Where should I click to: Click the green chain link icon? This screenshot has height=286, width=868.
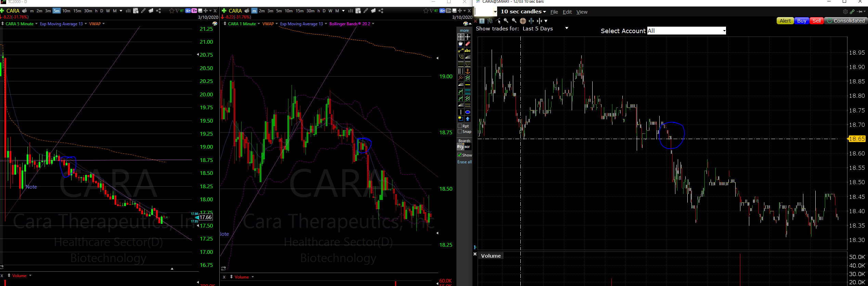pos(852,12)
